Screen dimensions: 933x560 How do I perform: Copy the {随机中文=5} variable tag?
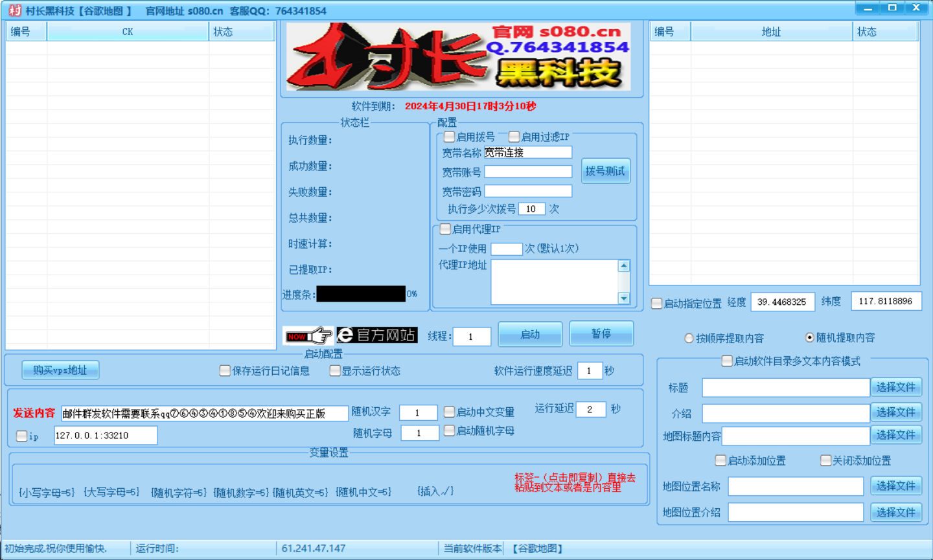pyautogui.click(x=363, y=492)
